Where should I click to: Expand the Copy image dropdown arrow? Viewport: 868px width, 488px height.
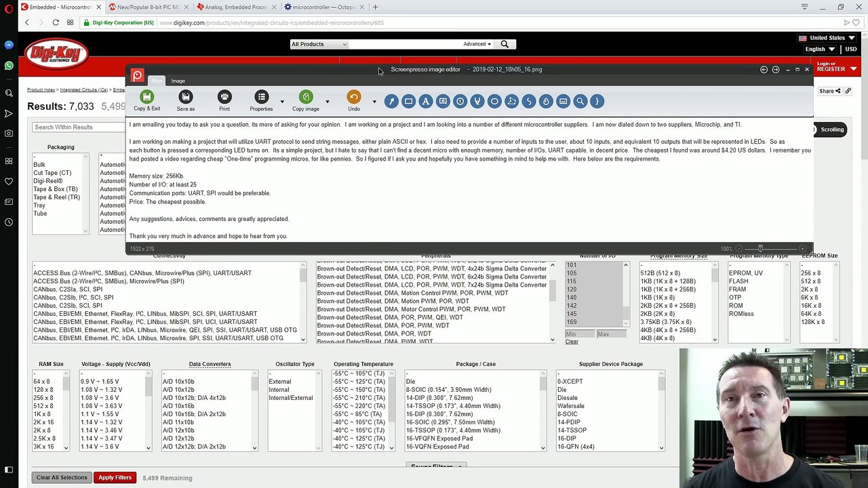click(327, 102)
